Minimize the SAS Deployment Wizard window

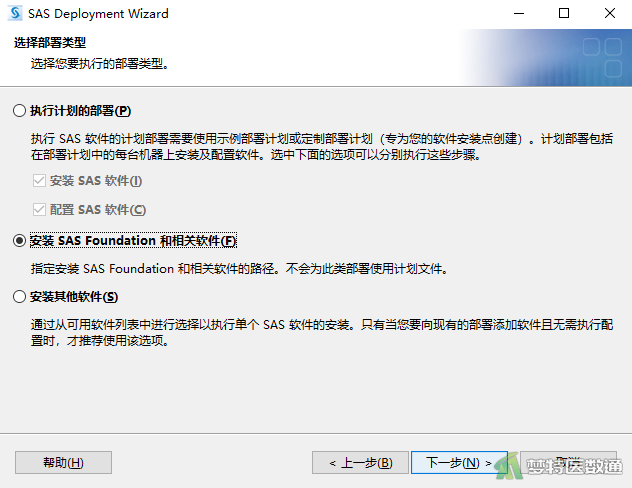tap(519, 13)
